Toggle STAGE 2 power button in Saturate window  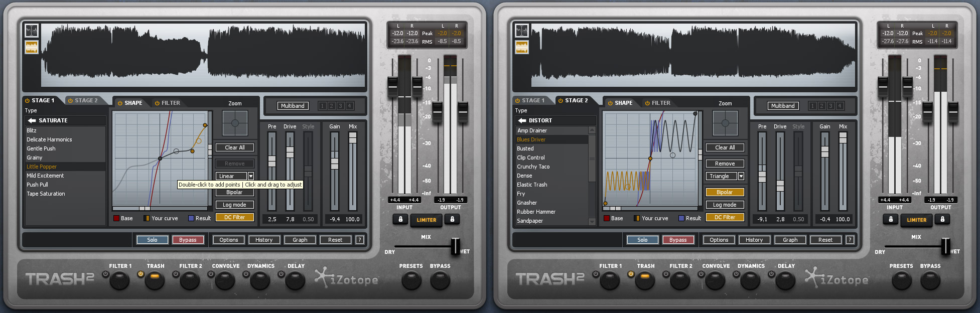pos(71,101)
